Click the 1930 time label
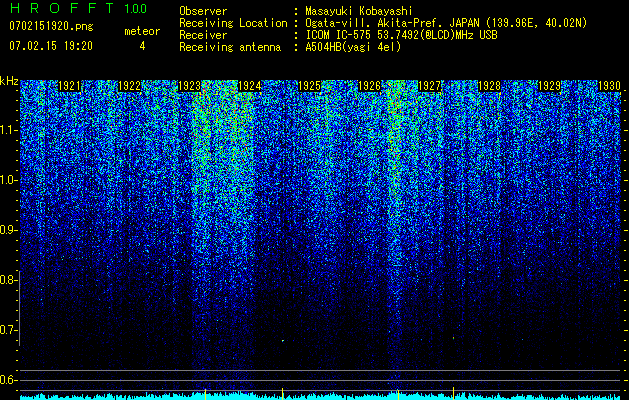Screen dimensions: 629x400 tap(609, 86)
